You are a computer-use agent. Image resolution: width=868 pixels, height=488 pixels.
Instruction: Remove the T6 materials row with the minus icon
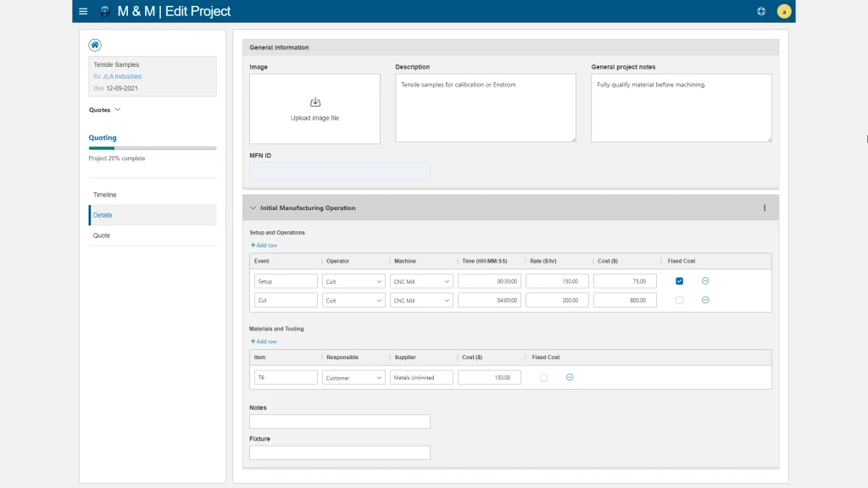[x=570, y=377]
